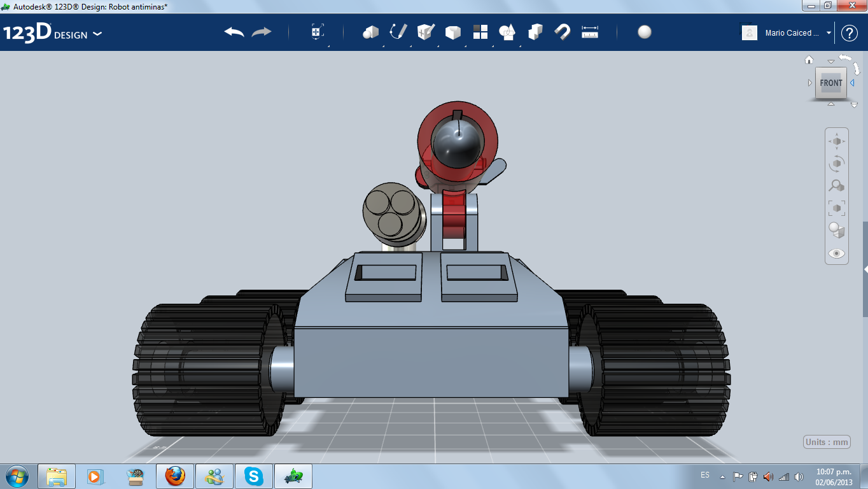Open the Construct tools menu
The height and width of the screenshot is (489, 868).
tap(426, 32)
